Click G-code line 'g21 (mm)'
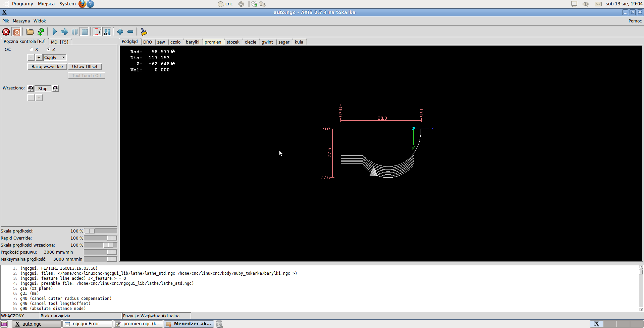Image resolution: width=644 pixels, height=328 pixels. (x=30, y=293)
